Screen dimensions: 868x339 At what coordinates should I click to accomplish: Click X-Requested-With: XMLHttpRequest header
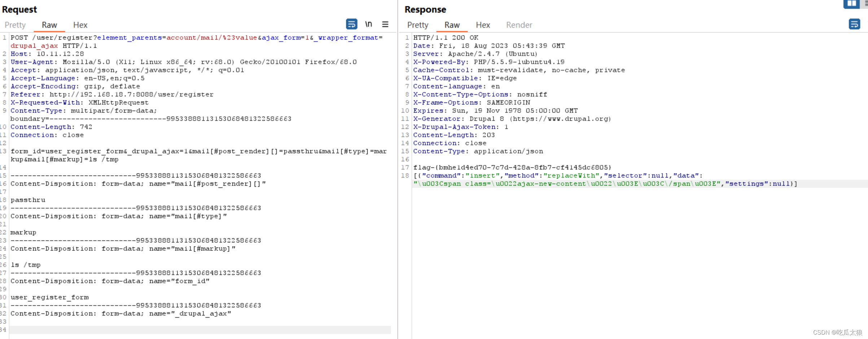(79, 102)
